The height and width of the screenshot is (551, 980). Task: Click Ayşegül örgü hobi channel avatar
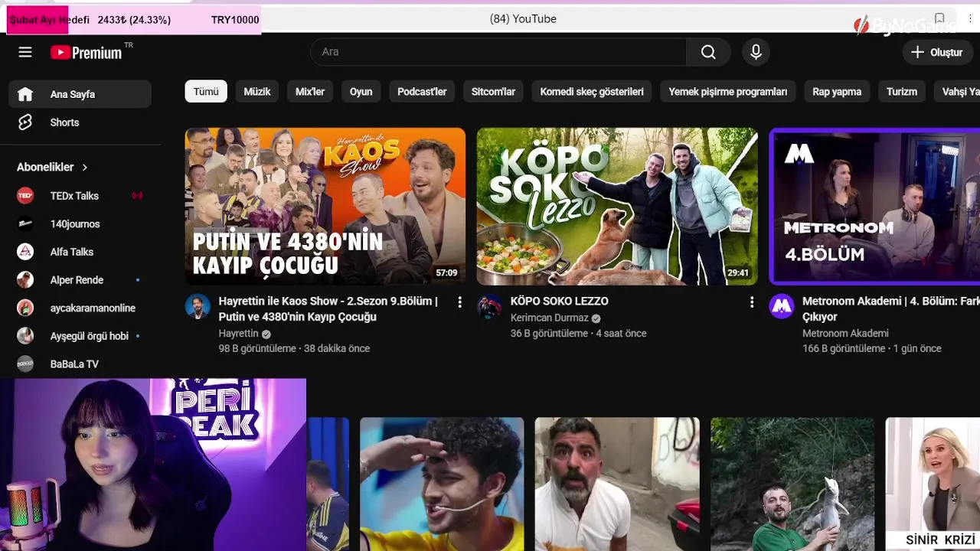(x=25, y=336)
